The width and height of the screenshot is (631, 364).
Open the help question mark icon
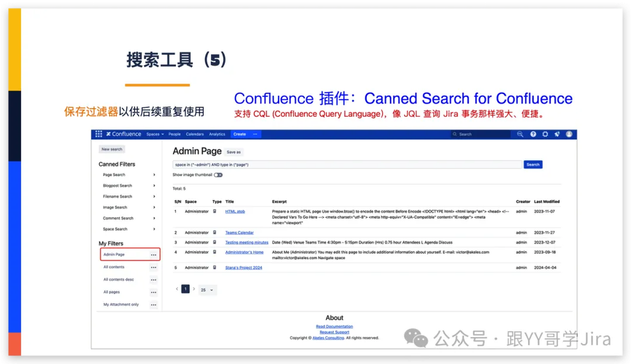click(533, 134)
